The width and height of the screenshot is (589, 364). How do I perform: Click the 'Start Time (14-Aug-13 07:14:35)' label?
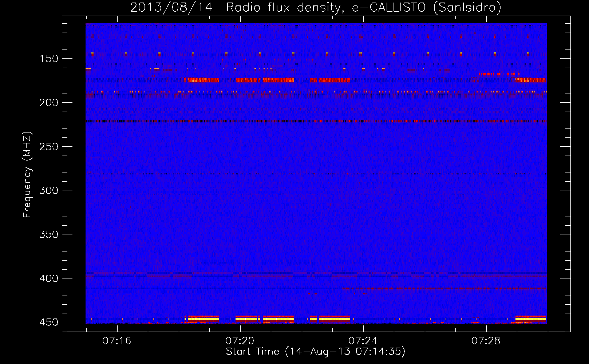tap(316, 352)
